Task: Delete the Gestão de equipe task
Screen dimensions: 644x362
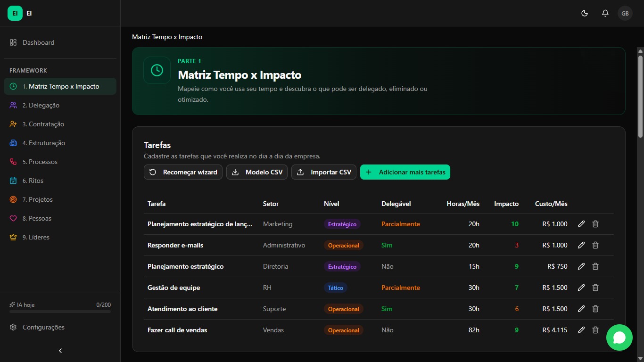Action: point(595,288)
